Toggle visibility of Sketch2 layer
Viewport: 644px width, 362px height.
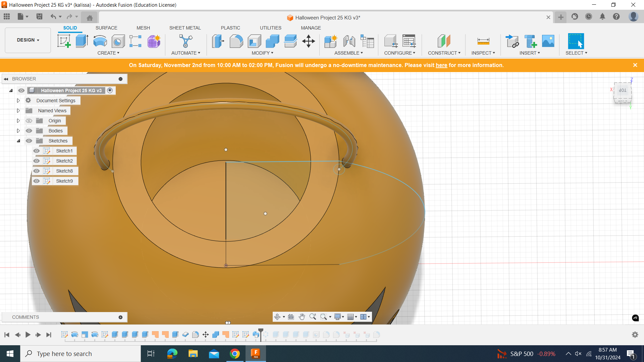click(36, 161)
